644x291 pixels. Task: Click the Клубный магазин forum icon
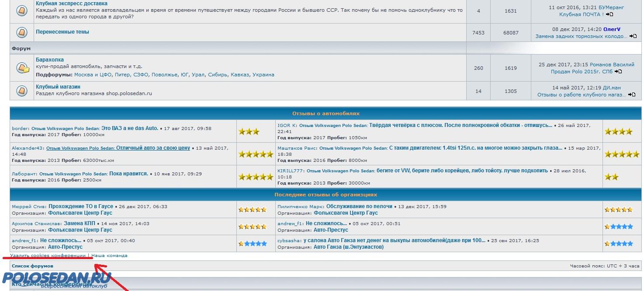[x=22, y=91]
